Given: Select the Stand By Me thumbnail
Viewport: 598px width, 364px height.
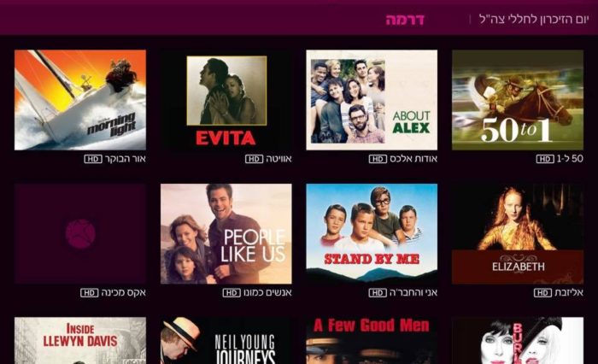Looking at the screenshot, I should pyautogui.click(x=372, y=234).
